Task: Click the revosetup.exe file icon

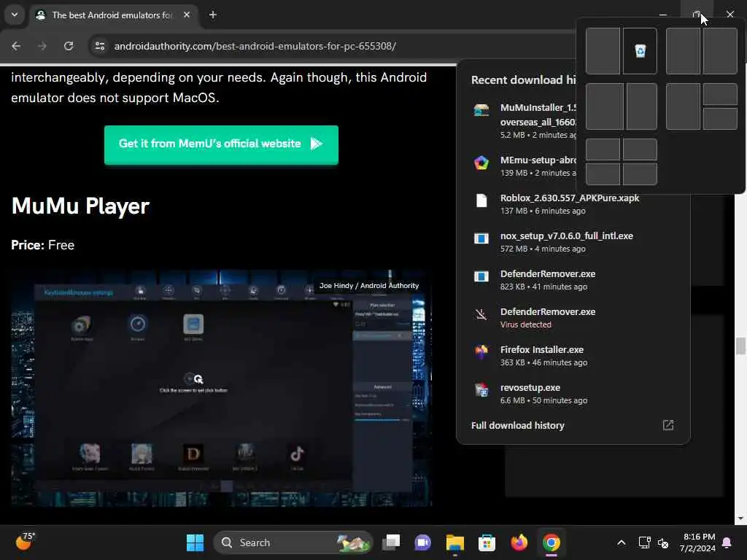Action: click(x=481, y=390)
